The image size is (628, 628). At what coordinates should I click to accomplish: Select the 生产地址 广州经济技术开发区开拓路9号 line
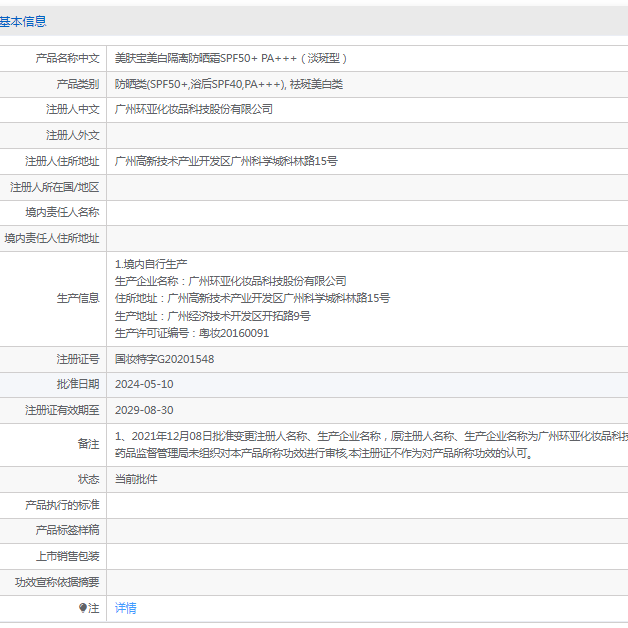[213, 316]
